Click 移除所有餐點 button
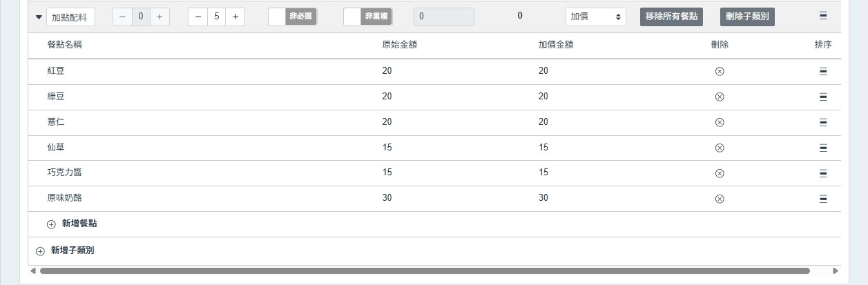868x285 pixels. coord(671,17)
